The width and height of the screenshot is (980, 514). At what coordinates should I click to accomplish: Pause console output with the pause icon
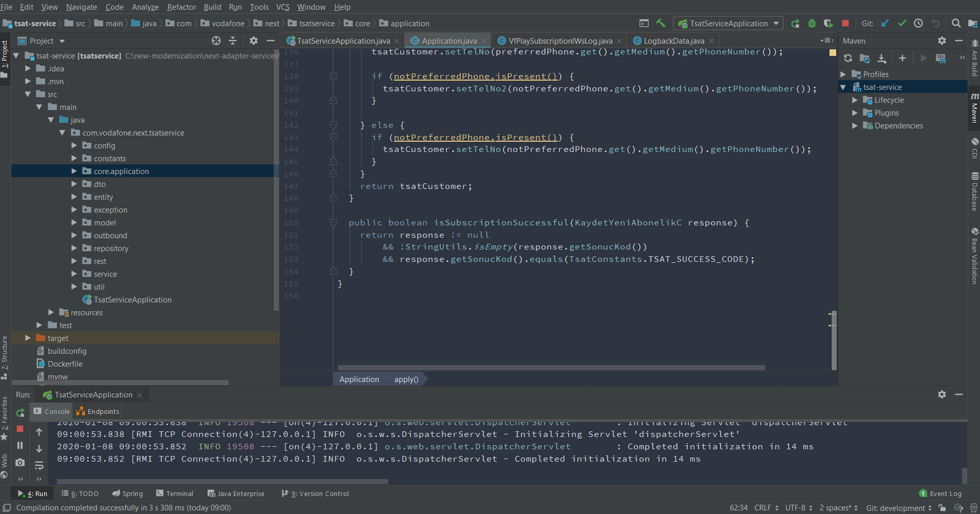20,446
